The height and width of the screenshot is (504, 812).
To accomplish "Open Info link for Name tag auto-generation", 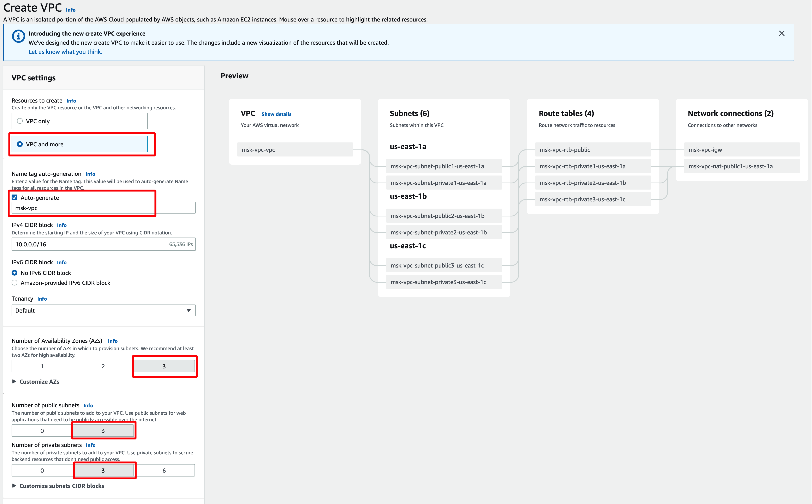I will [x=90, y=174].
